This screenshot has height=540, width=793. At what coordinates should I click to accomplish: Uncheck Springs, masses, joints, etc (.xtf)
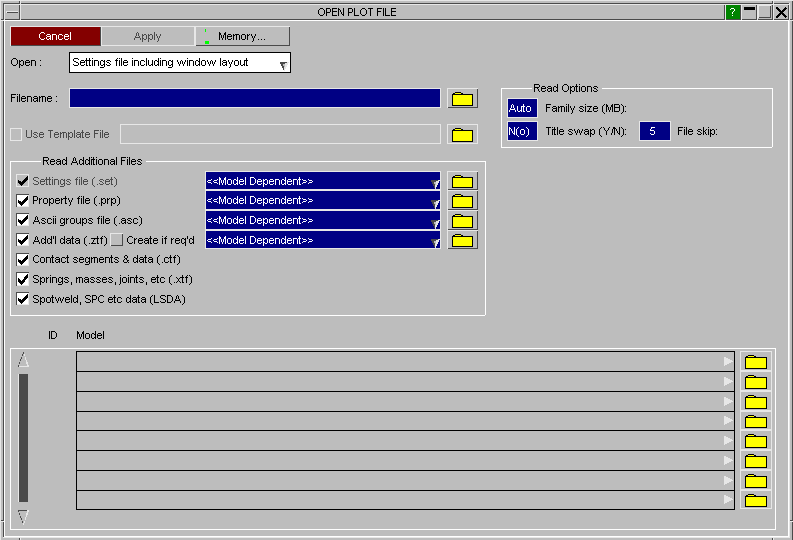tap(22, 279)
